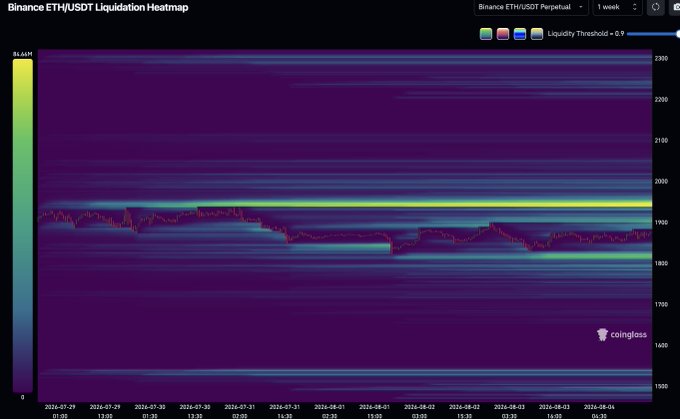Viewport: 680px width, 419px height.
Task: Click the Liquidity Threshold slider handle
Action: point(678,34)
